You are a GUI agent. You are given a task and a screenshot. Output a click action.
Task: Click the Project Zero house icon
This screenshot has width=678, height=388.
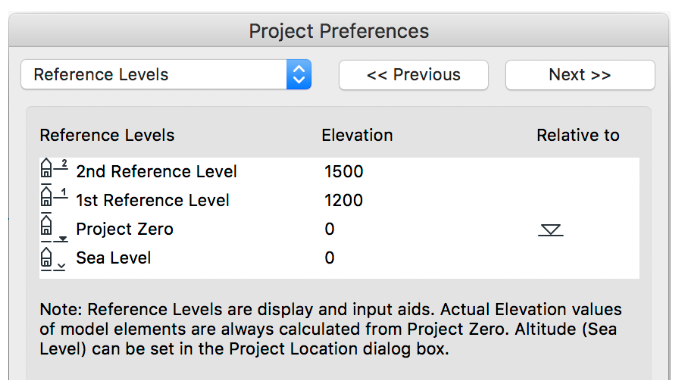coord(54,227)
